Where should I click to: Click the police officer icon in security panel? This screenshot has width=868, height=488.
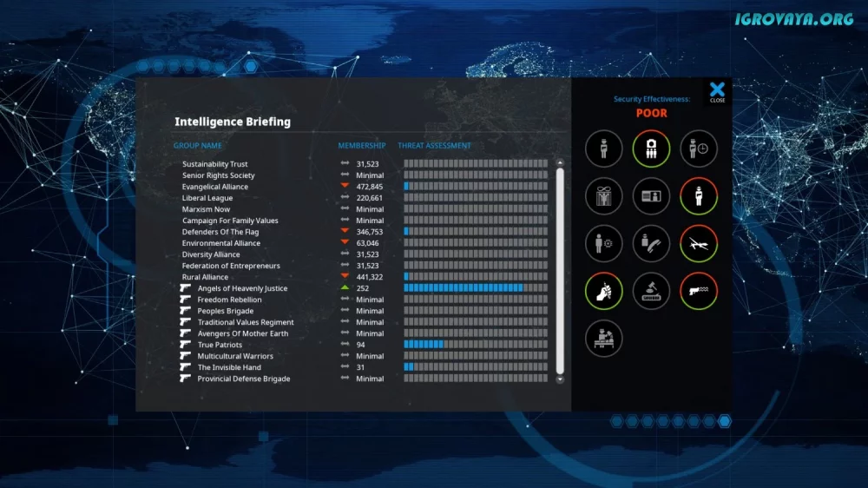603,148
